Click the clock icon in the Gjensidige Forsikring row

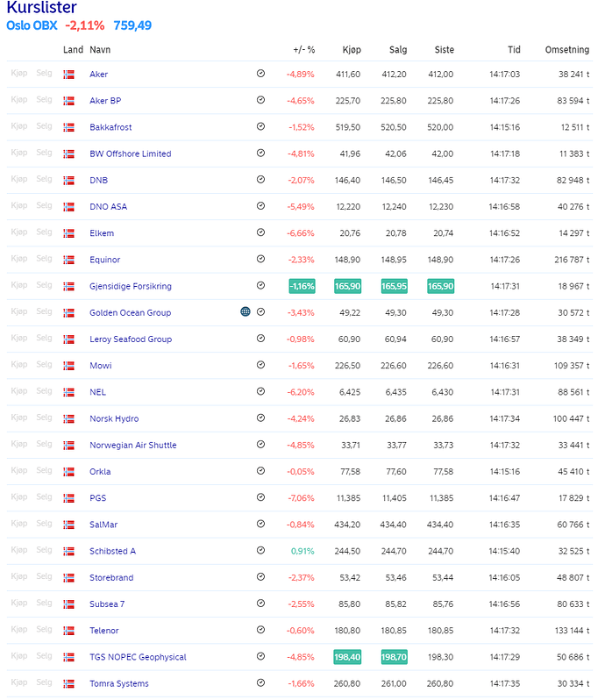point(261,285)
